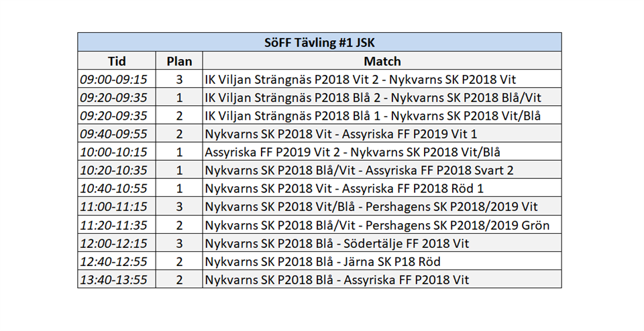Click the Pershagens SK P2018/2019 Grön match
The height and width of the screenshot is (331, 644).
point(377,225)
